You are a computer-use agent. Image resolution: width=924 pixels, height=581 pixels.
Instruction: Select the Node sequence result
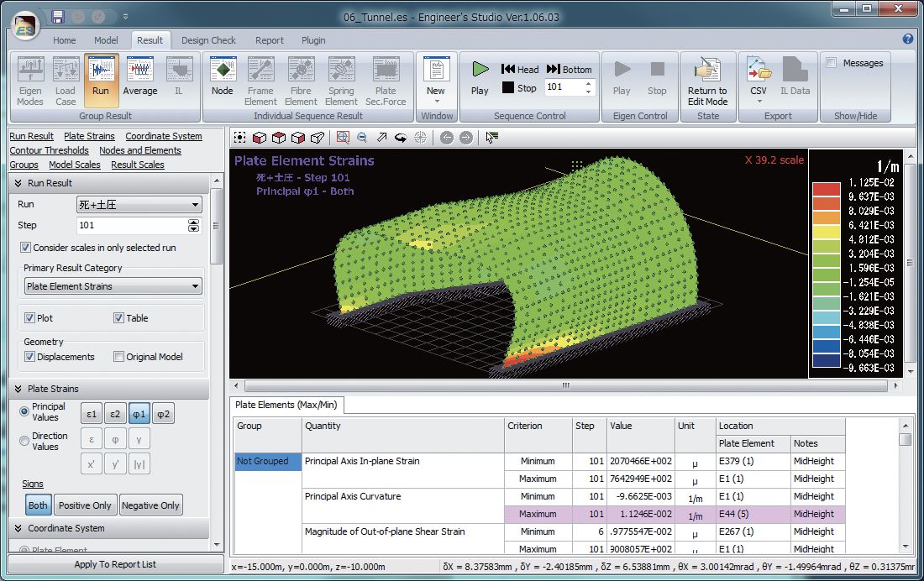[x=222, y=76]
